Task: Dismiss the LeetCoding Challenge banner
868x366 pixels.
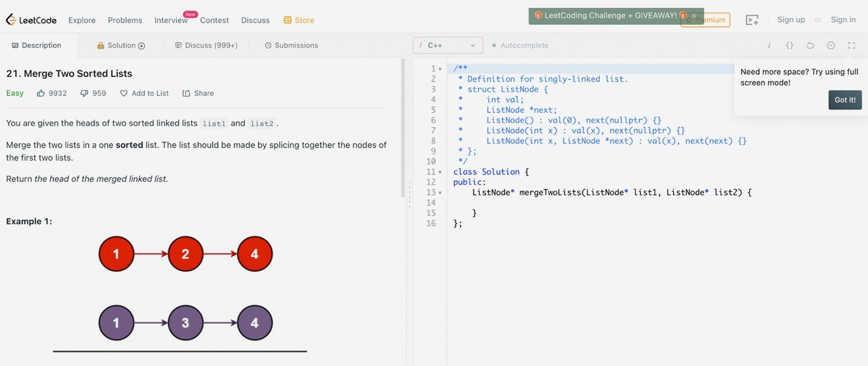Action: pyautogui.click(x=694, y=16)
